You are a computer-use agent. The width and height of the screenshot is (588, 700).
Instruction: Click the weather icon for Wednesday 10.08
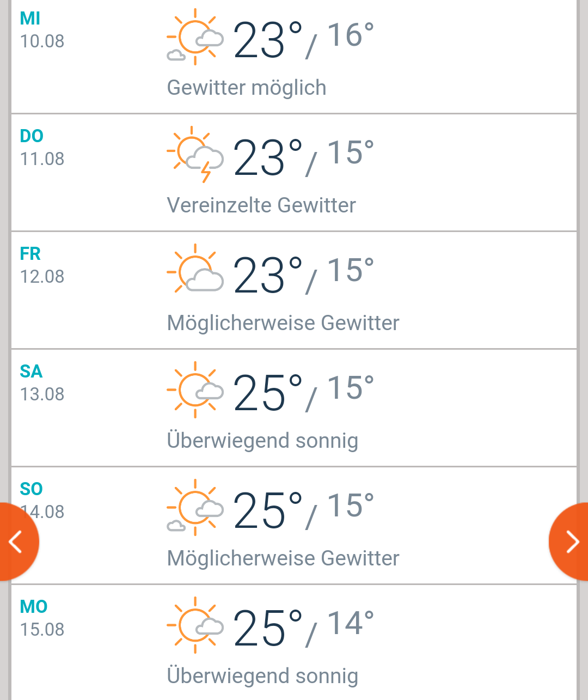[195, 38]
